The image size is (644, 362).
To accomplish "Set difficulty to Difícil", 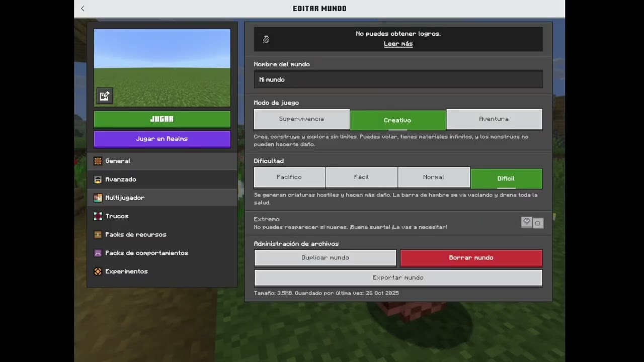I will pos(506,178).
